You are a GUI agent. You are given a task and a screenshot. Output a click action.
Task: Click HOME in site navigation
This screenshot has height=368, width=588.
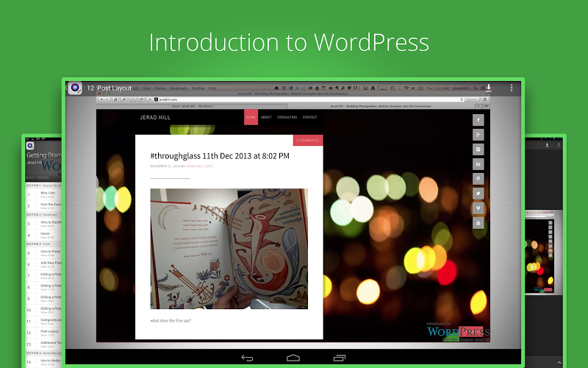pos(251,117)
